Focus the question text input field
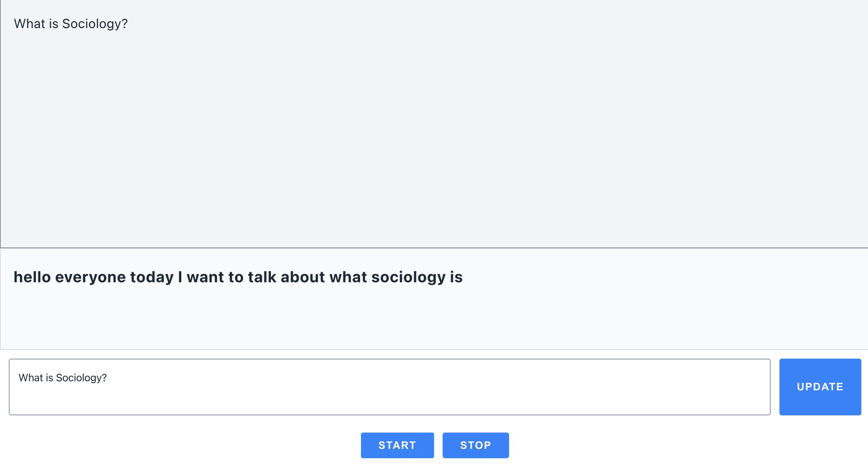Image resolution: width=868 pixels, height=467 pixels. [389, 393]
